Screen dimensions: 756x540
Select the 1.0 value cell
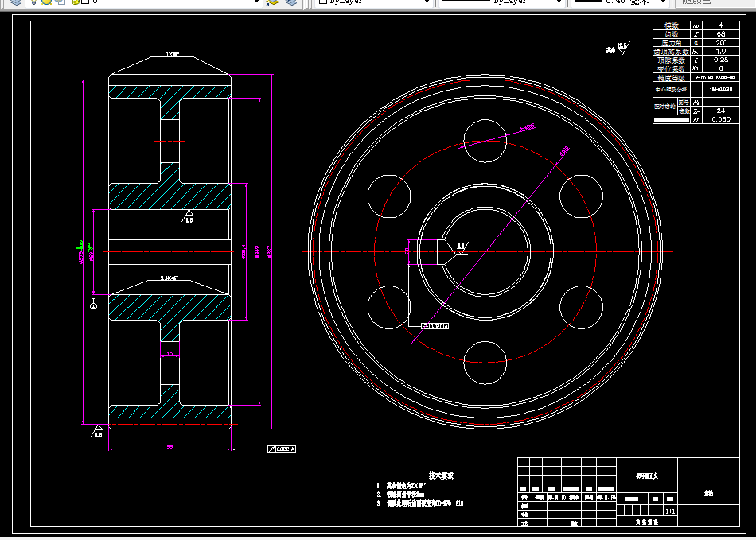(721, 52)
